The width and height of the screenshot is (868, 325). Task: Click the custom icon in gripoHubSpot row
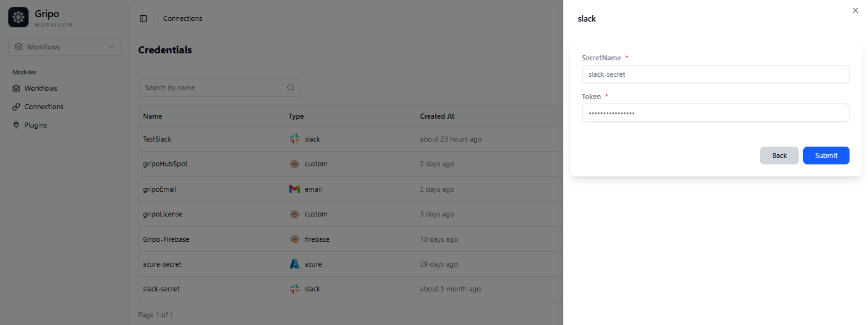tap(294, 164)
